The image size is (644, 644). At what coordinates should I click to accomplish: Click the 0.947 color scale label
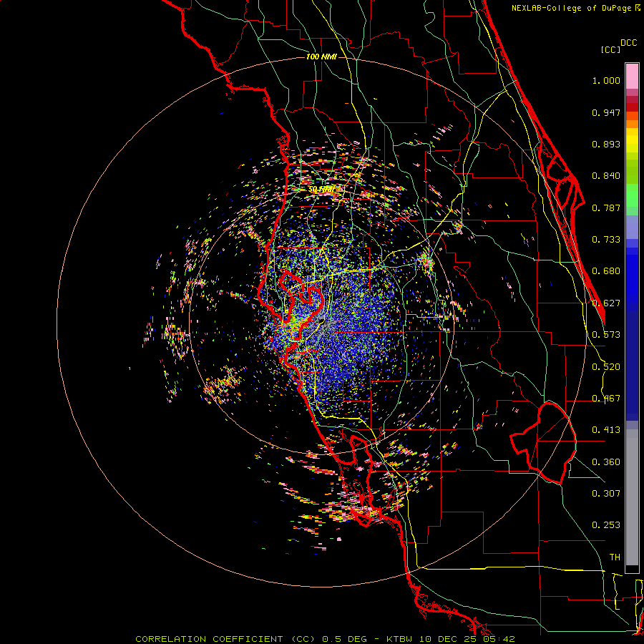(x=606, y=112)
